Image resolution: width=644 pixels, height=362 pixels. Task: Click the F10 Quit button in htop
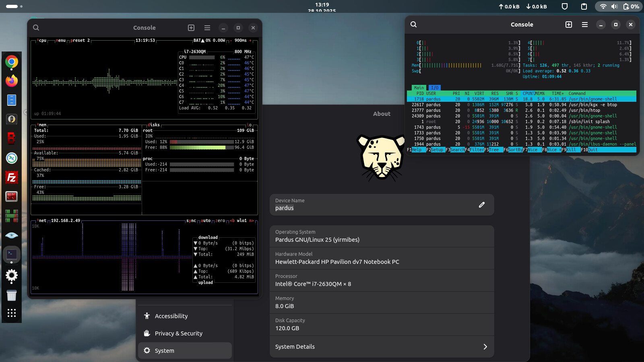592,150
